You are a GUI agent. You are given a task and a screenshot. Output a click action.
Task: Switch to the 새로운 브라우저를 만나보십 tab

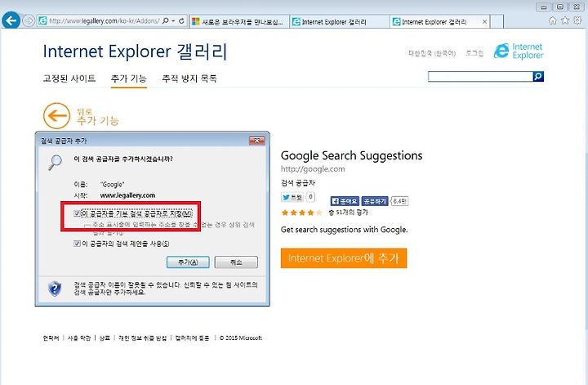click(238, 22)
